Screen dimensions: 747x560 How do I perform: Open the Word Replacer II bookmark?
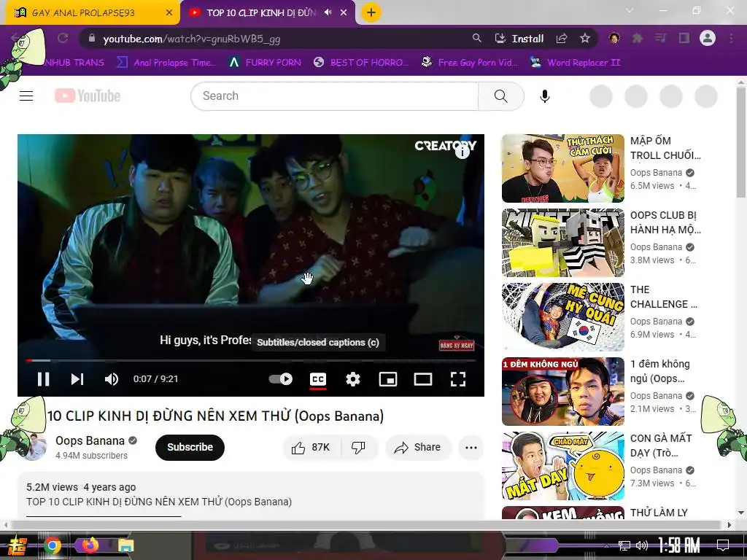575,63
